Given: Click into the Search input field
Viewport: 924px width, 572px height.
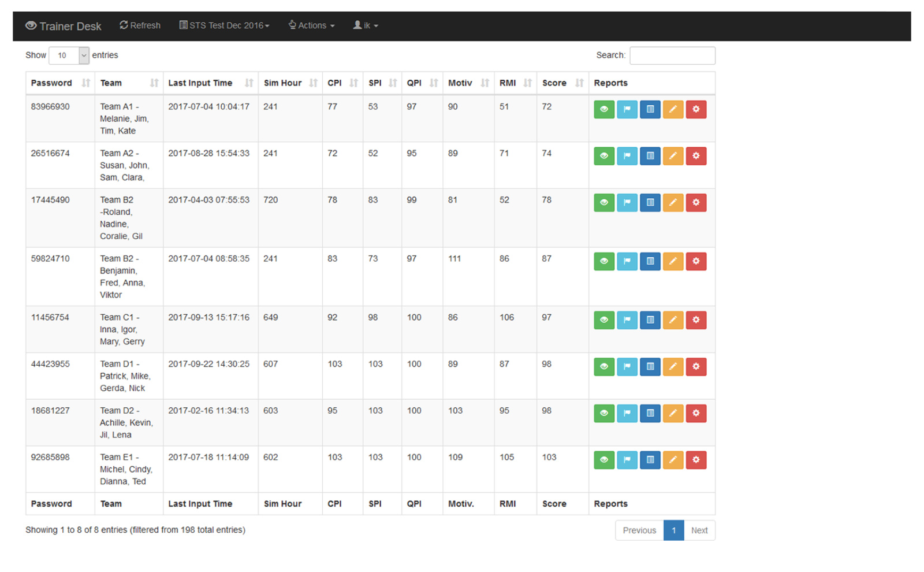Looking at the screenshot, I should click(672, 55).
